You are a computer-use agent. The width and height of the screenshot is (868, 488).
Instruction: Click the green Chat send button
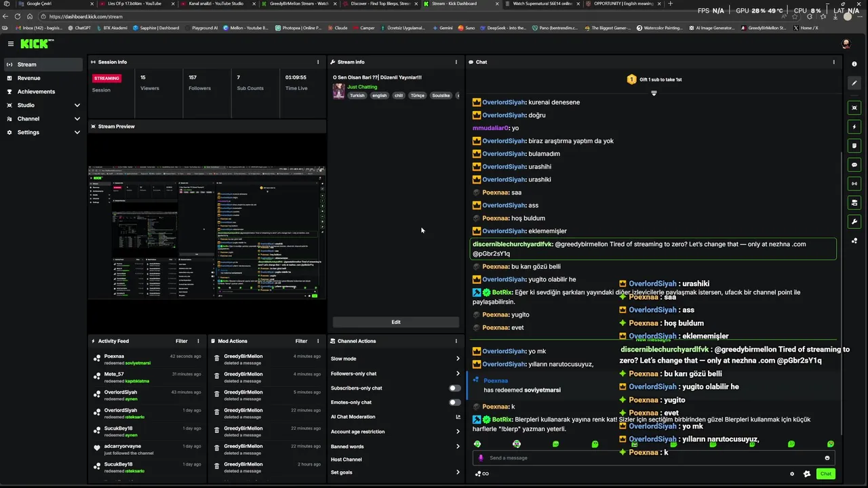[826, 474]
